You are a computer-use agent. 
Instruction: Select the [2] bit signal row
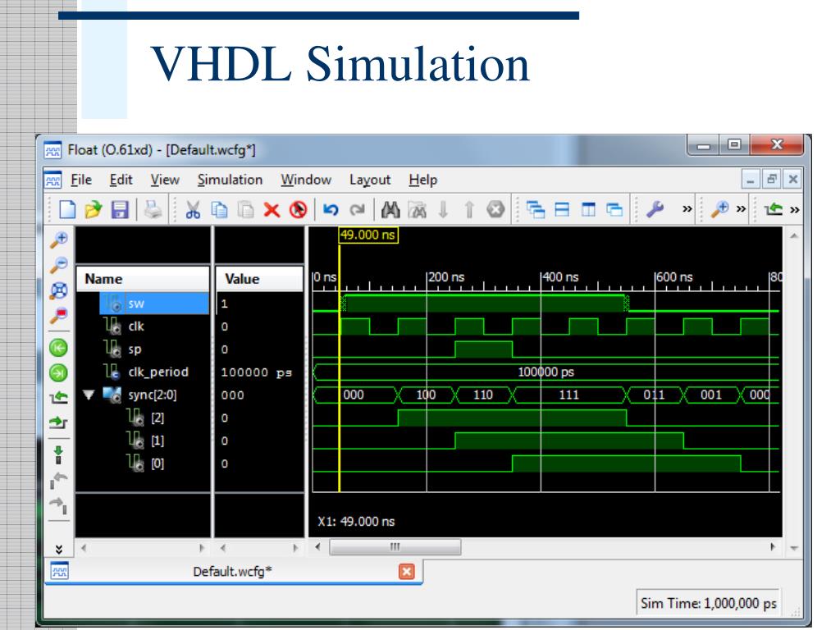(143, 418)
